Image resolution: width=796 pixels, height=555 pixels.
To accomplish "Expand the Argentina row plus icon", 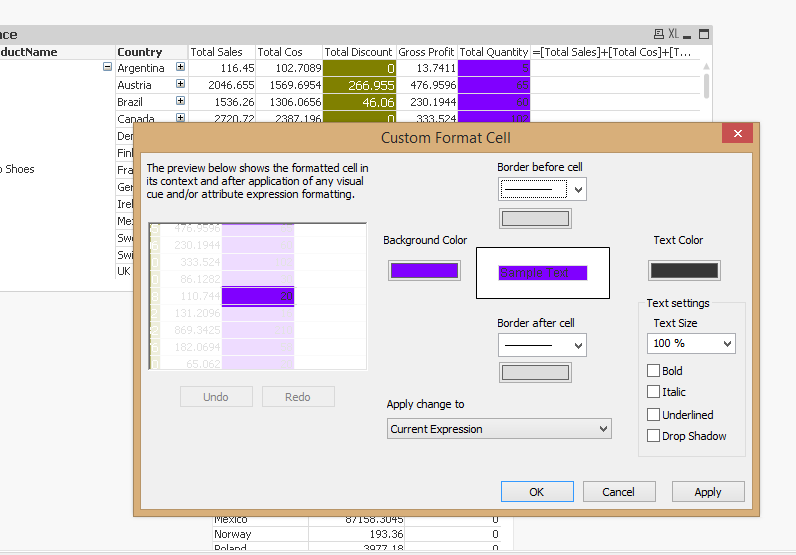I will 180,67.
